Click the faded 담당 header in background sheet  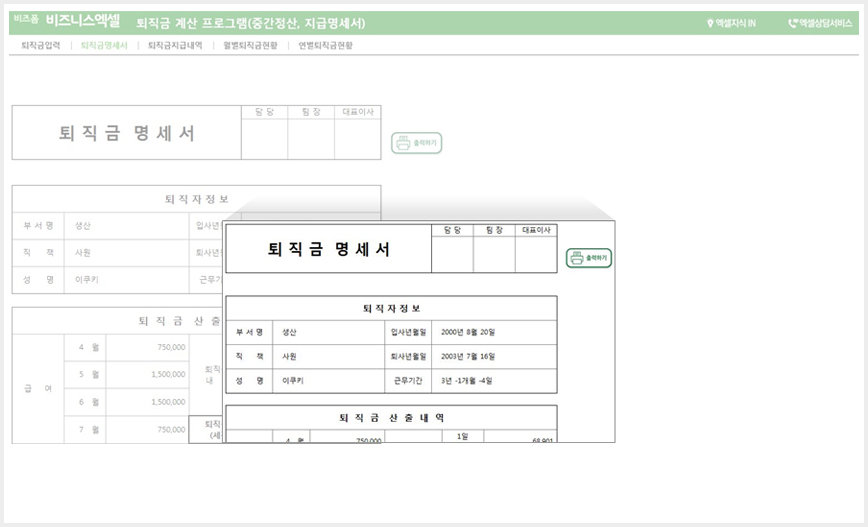265,112
